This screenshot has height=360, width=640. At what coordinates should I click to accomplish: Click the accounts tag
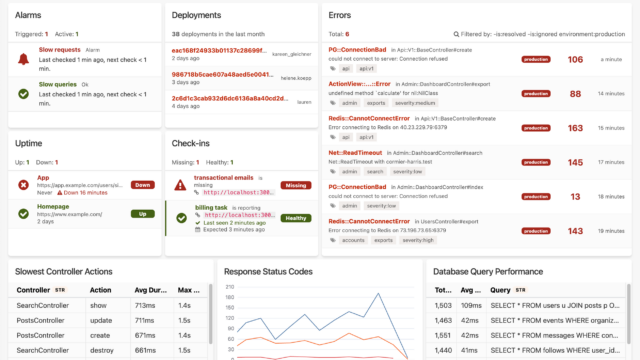pos(353,240)
